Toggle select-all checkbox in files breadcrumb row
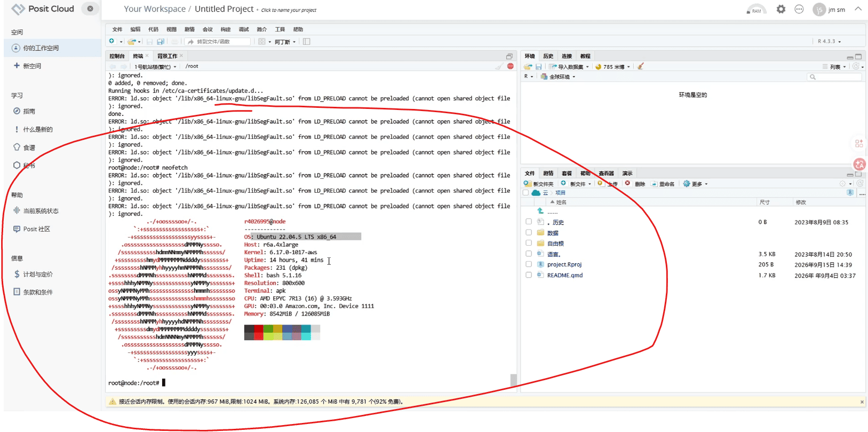 [526, 193]
